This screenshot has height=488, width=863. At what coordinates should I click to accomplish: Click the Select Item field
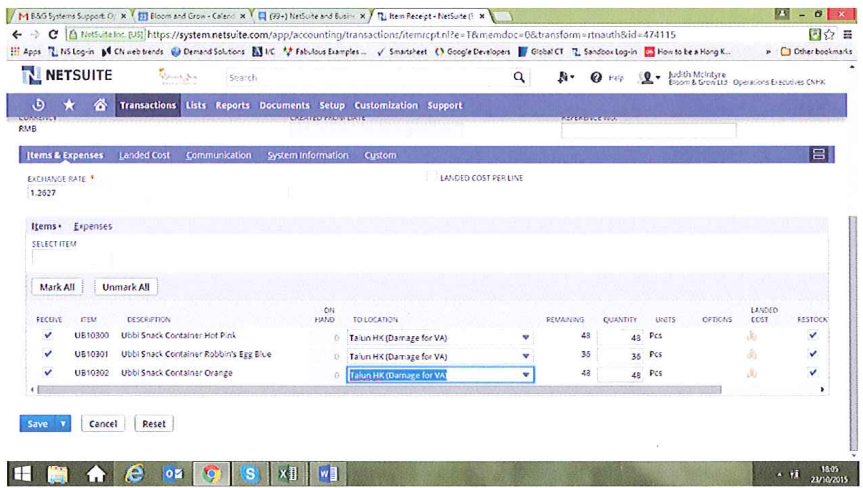[x=72, y=257]
